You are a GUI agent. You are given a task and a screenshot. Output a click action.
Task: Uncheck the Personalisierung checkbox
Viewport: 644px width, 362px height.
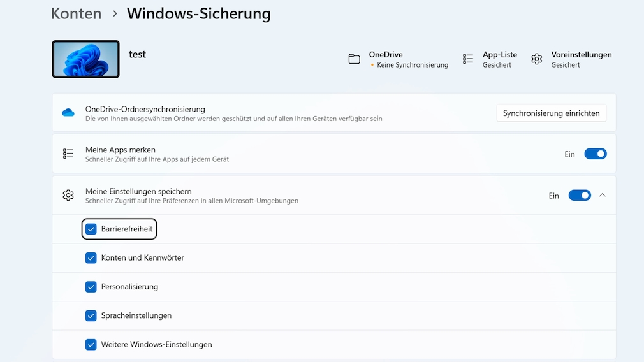[91, 287]
